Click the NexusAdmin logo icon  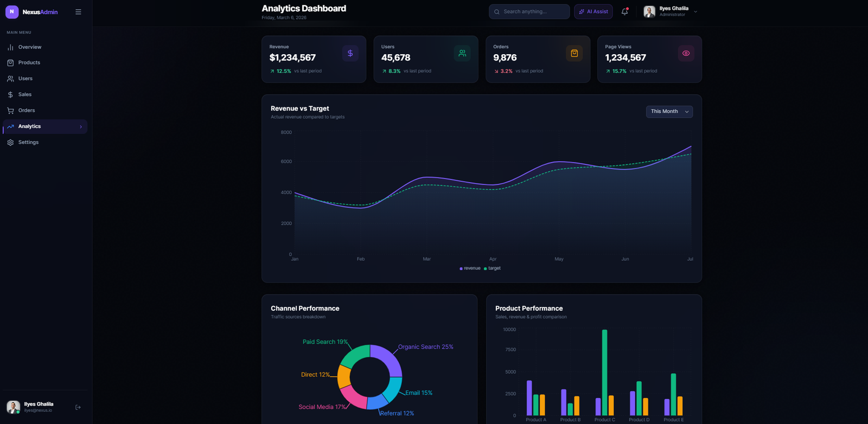coord(12,11)
